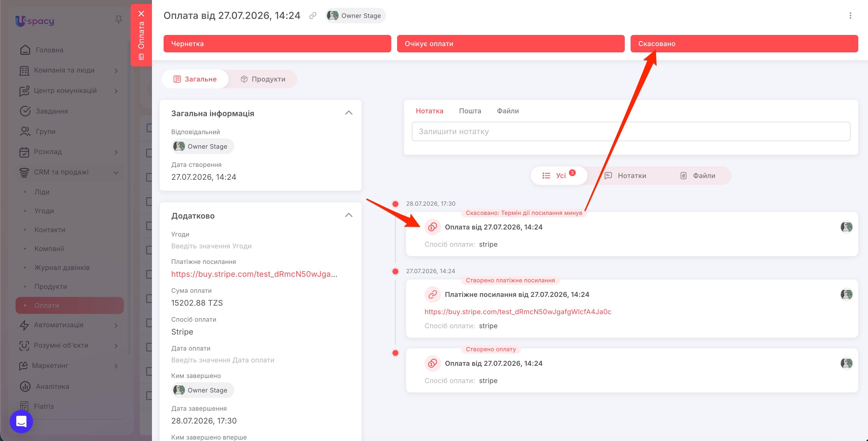The image size is (868, 441).
Task: Copy the payment link icon beside the title
Action: [313, 16]
